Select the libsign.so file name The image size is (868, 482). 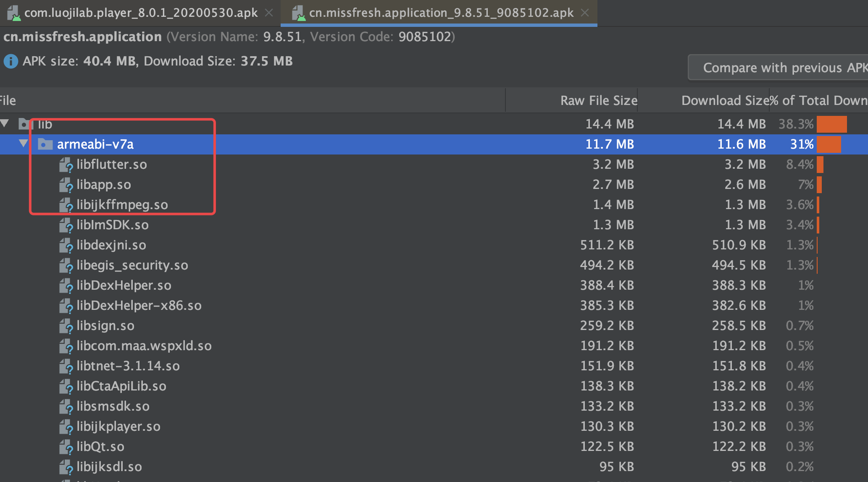(x=105, y=325)
